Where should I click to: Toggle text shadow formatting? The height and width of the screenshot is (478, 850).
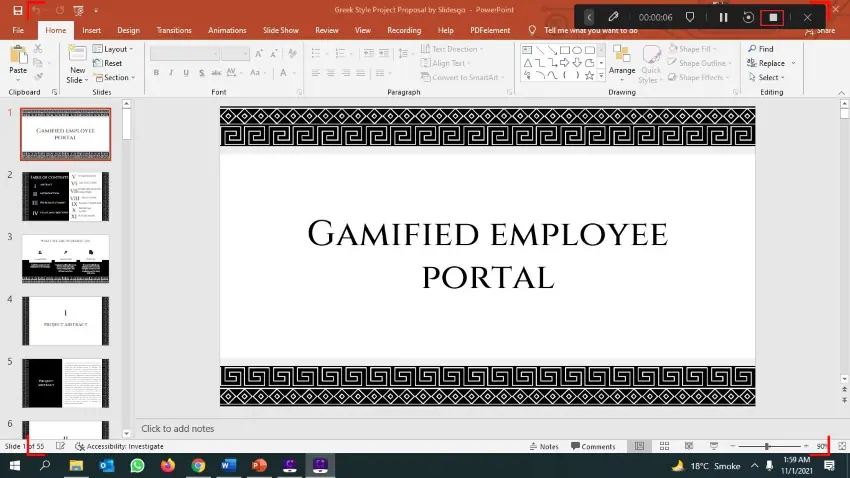201,73
